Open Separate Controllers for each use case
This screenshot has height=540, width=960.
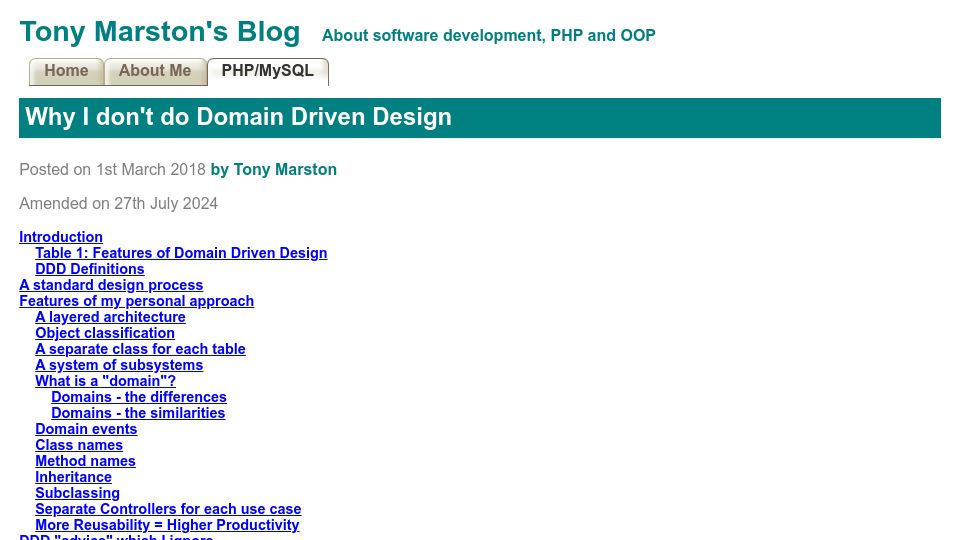pyautogui.click(x=168, y=508)
